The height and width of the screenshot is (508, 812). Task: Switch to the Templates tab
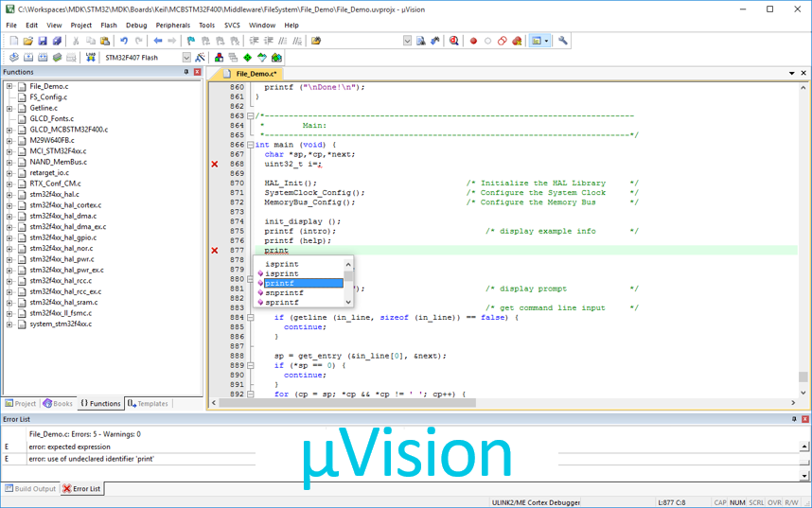(x=148, y=403)
